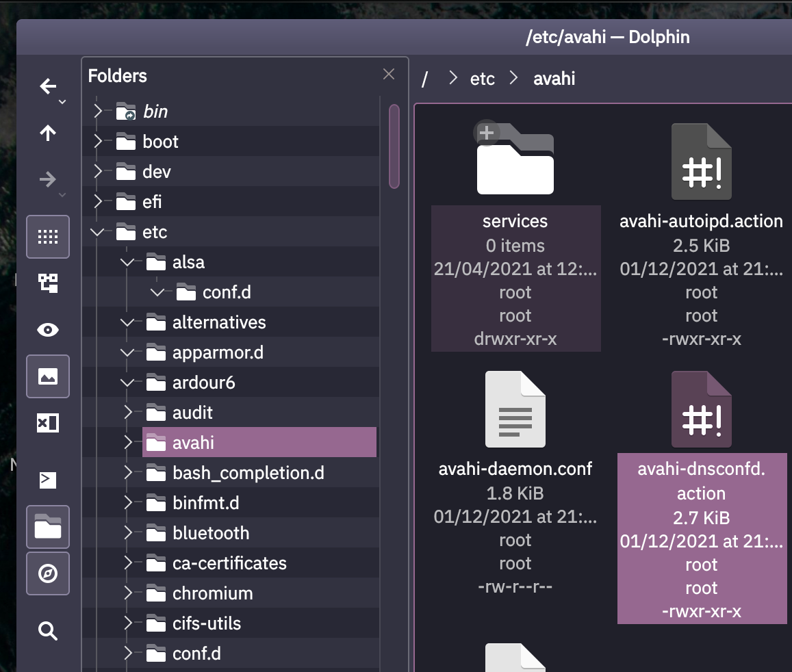792x672 pixels.
Task: Toggle the compass Places panel button
Action: (x=48, y=573)
